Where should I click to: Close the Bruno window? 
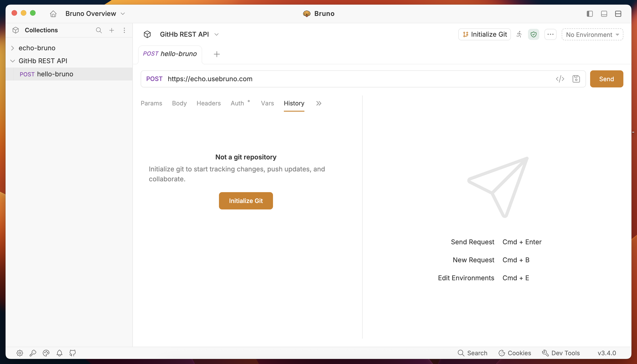[14, 13]
